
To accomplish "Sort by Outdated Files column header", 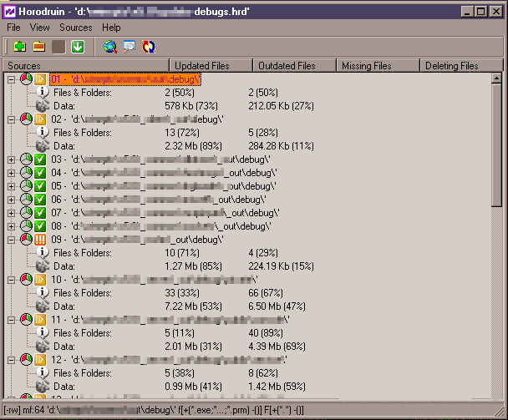I will click(x=294, y=65).
